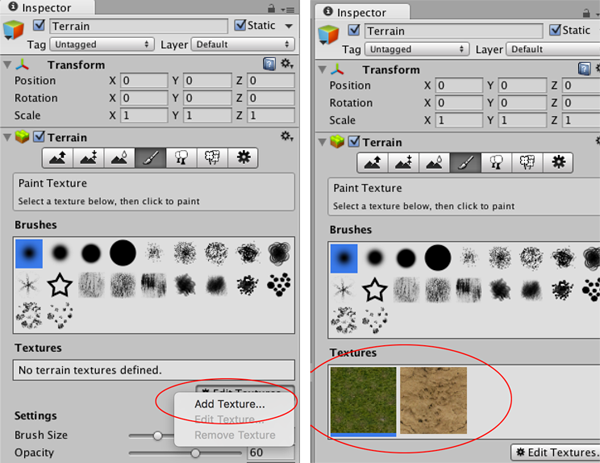The height and width of the screenshot is (463, 600).
Task: Toggle Inspector lock icon in left panel
Action: (271, 8)
